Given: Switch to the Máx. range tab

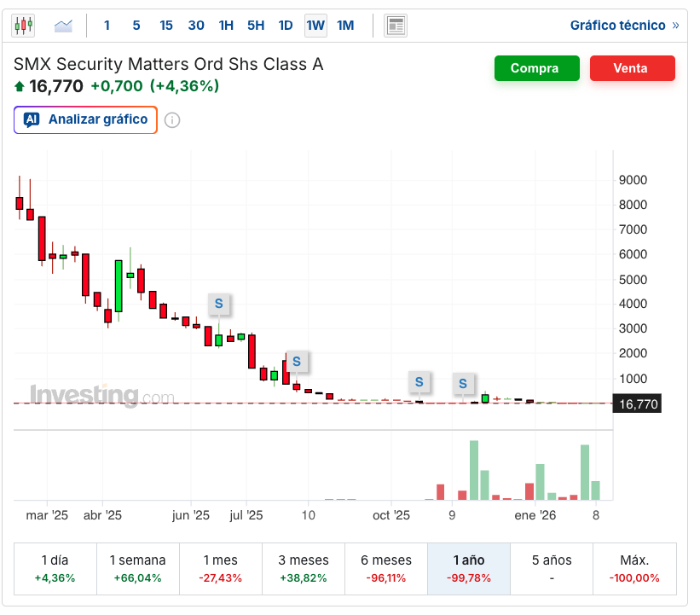Looking at the screenshot, I should tap(634, 568).
